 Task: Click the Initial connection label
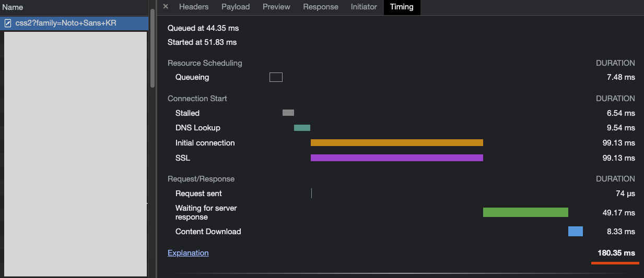[205, 143]
